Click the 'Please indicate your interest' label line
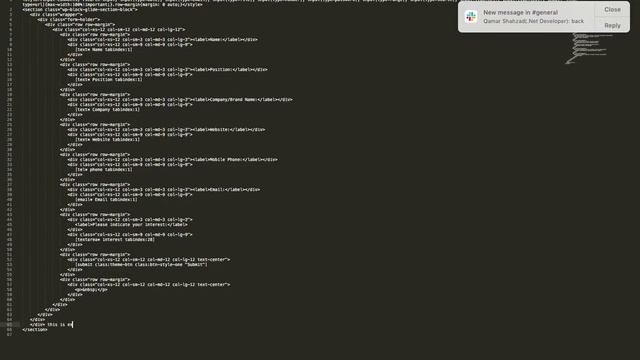 click(131, 224)
